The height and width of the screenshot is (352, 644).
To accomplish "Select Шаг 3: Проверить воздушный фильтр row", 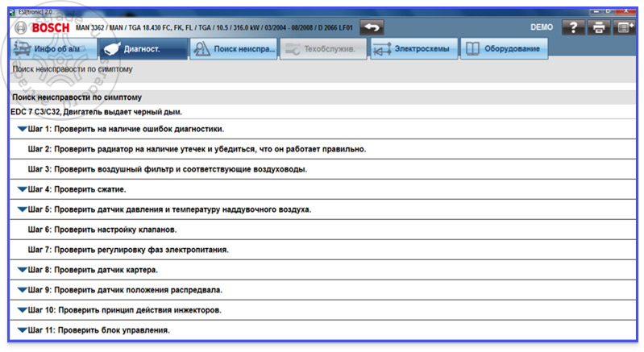I will (x=323, y=169).
